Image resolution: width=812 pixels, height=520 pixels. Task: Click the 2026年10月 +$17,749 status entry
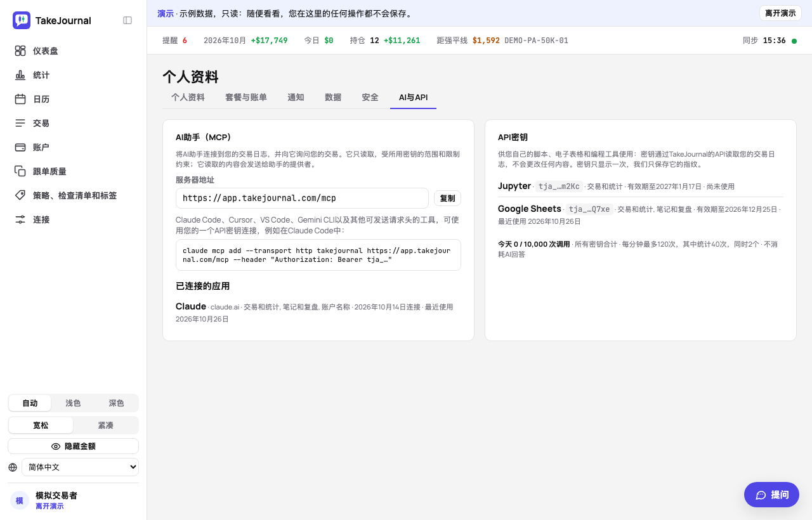coord(246,41)
